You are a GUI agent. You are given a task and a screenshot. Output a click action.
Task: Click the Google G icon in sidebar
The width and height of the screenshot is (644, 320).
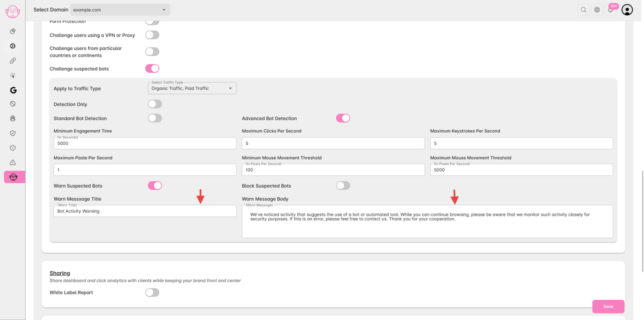click(13, 90)
